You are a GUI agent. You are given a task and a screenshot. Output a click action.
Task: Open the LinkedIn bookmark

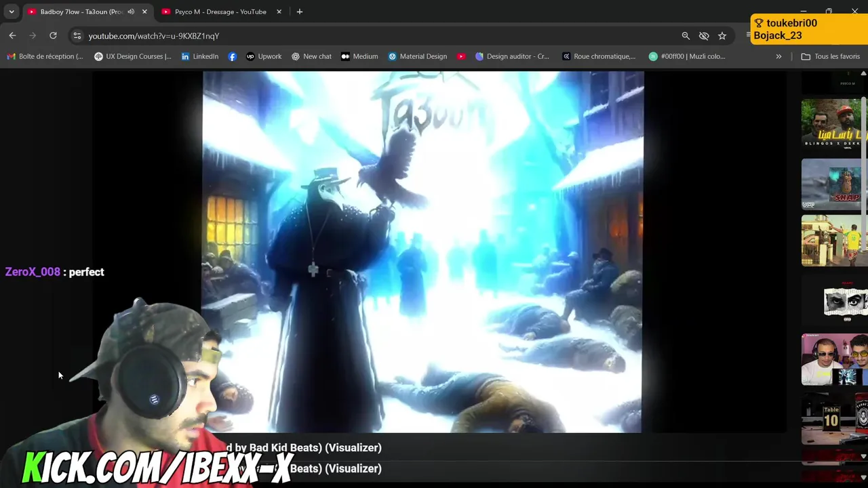(x=200, y=56)
